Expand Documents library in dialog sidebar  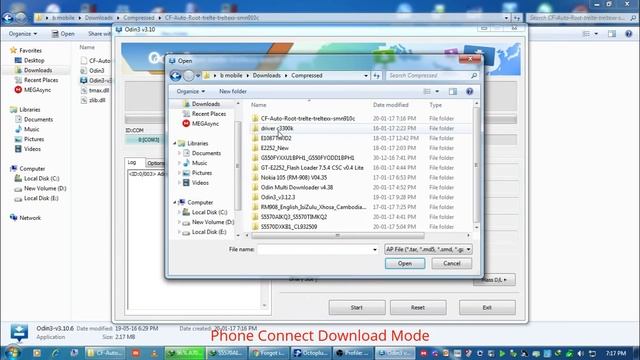click(179, 153)
